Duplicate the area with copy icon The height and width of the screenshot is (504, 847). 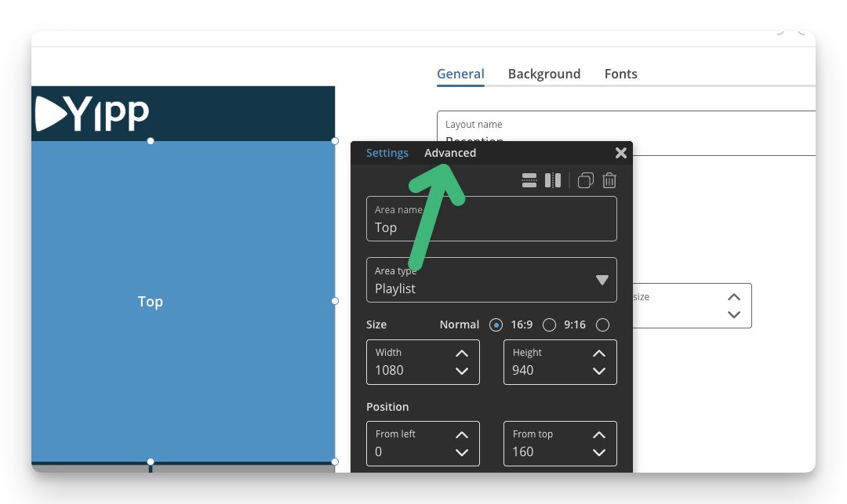point(586,180)
